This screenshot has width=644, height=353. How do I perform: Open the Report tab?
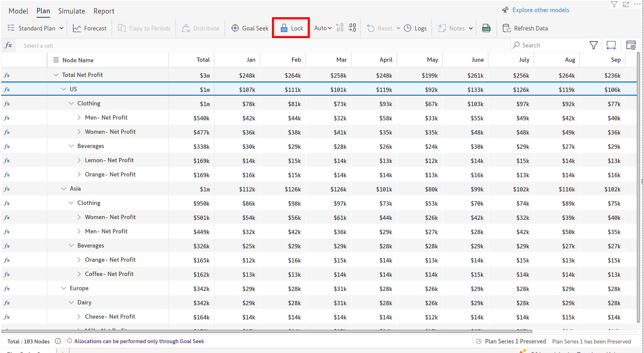104,11
